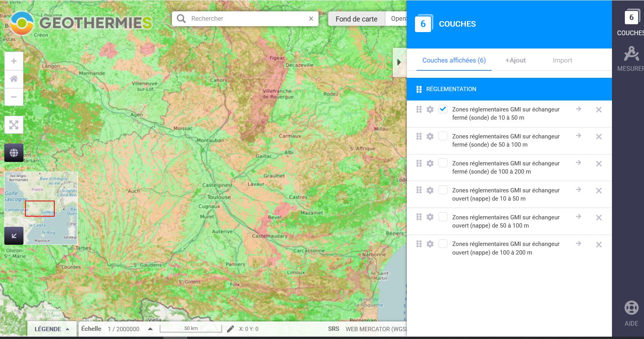The height and width of the screenshot is (339, 644).
Task: Switch to Couches affichées (6) tab
Action: 454,60
